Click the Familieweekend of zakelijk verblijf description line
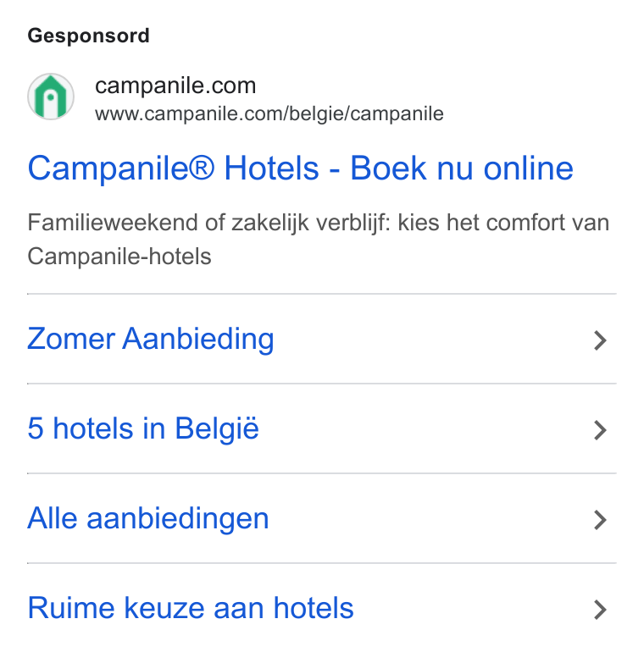 click(x=319, y=223)
